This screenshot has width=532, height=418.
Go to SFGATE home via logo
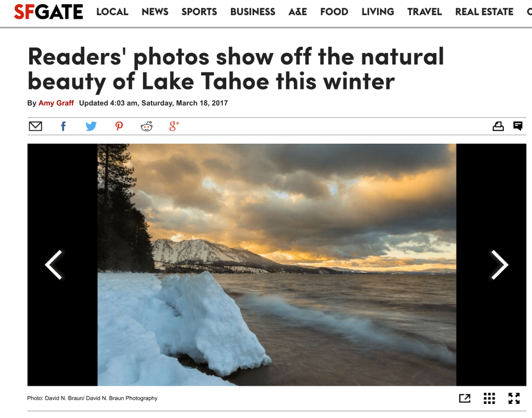[48, 12]
